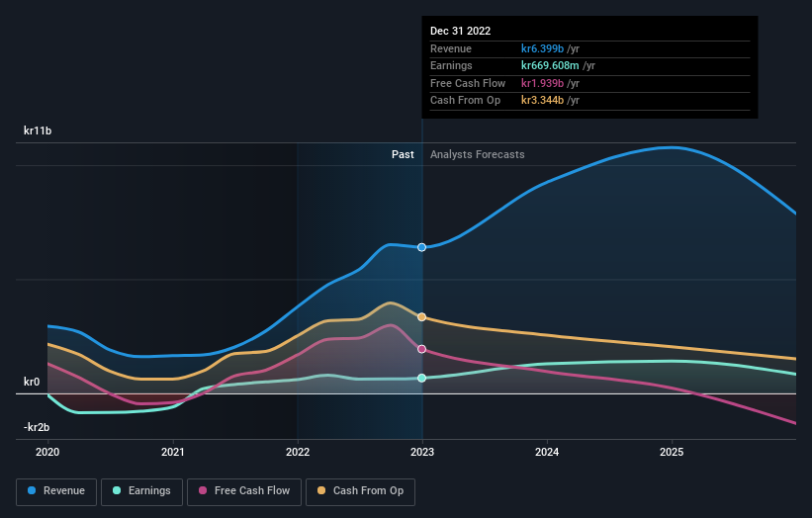Screen dimensions: 812x518
Task: Click the kr1.939b free cash flow value
Action: pyautogui.click(x=542, y=83)
